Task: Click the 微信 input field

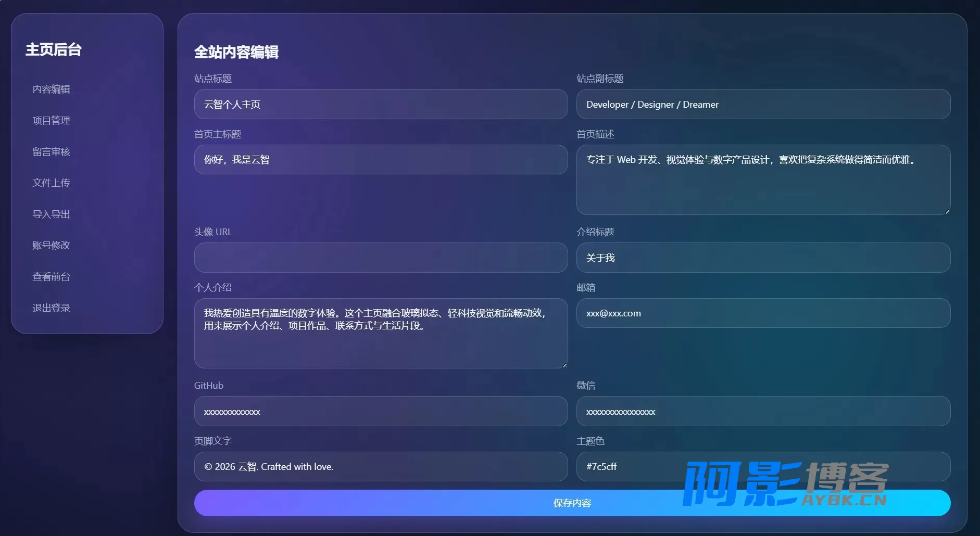Action: pos(763,411)
